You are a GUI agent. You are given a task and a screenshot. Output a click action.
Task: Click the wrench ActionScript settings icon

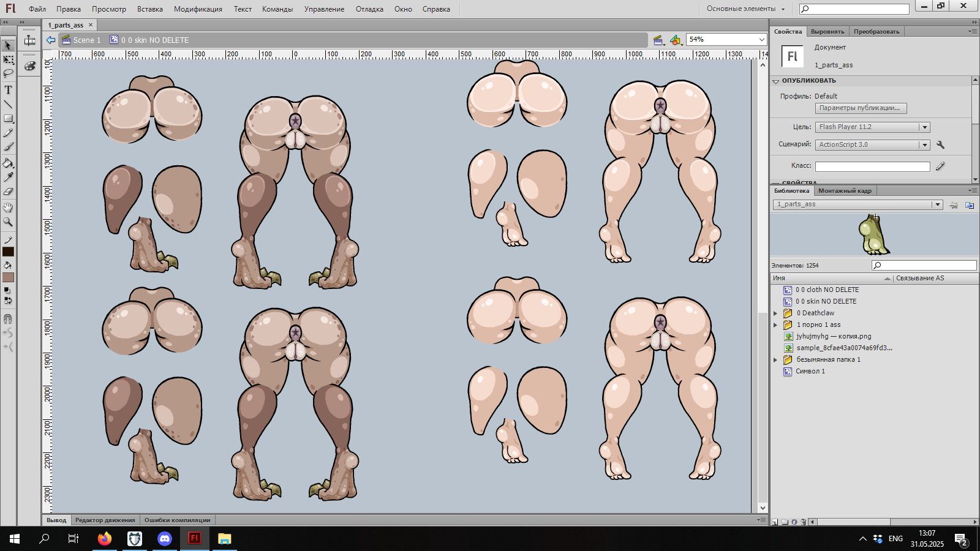pos(940,144)
